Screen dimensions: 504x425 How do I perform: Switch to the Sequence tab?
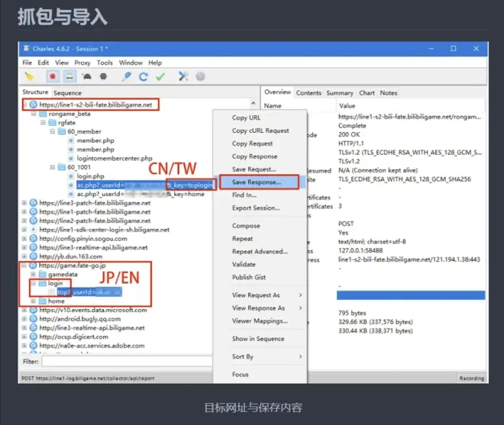click(x=67, y=93)
